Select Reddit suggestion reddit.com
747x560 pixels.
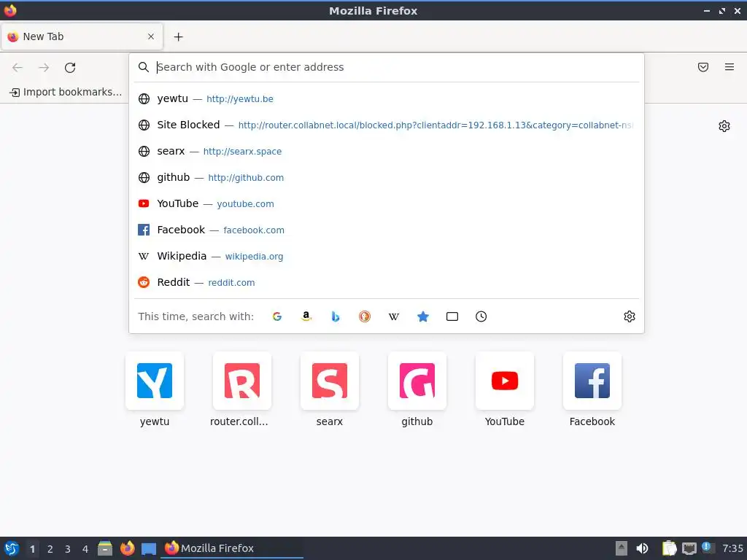point(387,282)
